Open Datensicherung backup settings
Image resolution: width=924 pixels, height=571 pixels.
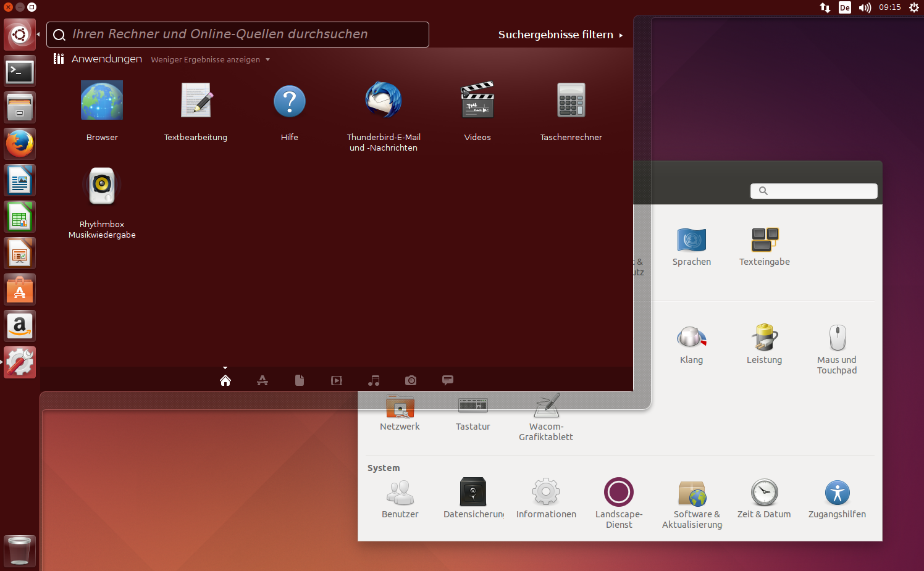[x=473, y=498]
